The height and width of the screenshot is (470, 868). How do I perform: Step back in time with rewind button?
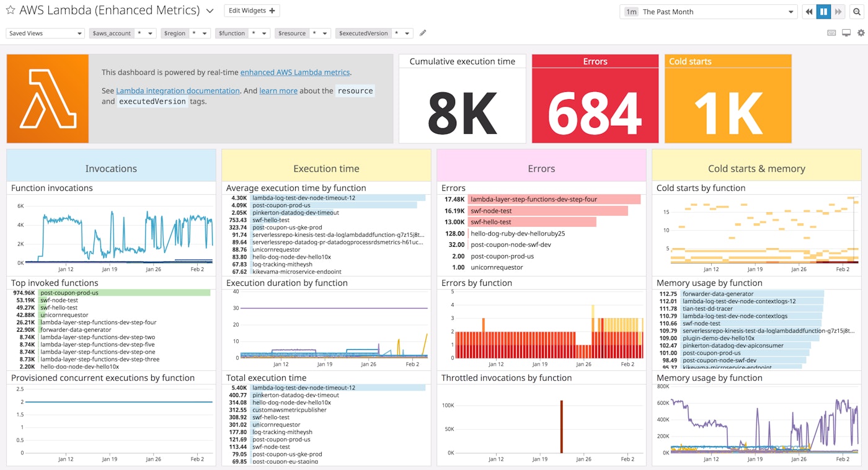[x=809, y=12]
